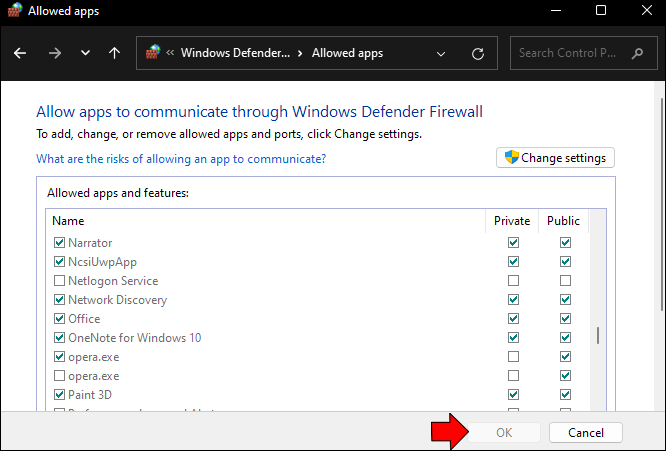The width and height of the screenshot is (666, 451).
Task: Click the Change settings button
Action: tap(556, 157)
